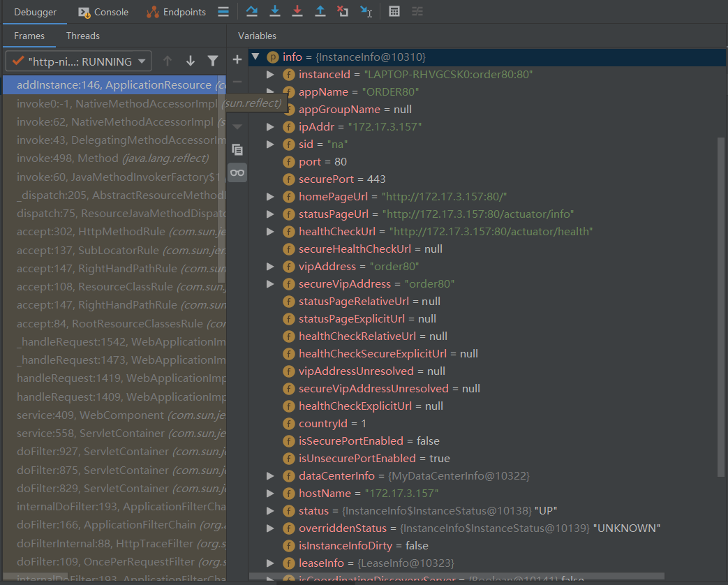Screen dimensions: 728x585
Task: Expand the sid field
Action: [x=270, y=145]
